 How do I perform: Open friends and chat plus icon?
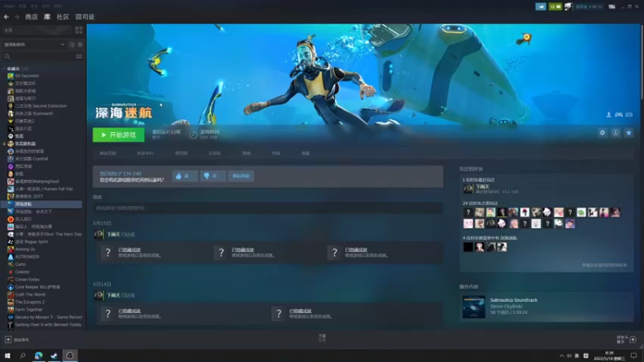pos(633,339)
